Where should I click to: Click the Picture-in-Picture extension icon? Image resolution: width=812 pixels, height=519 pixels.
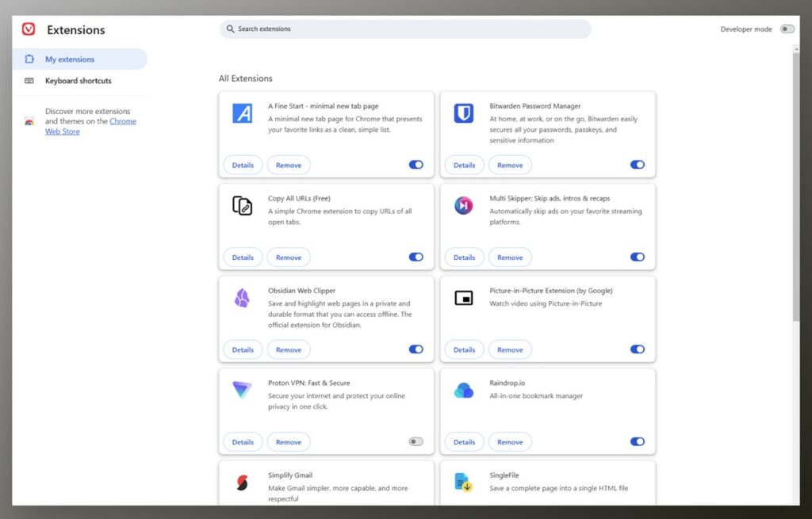point(463,298)
